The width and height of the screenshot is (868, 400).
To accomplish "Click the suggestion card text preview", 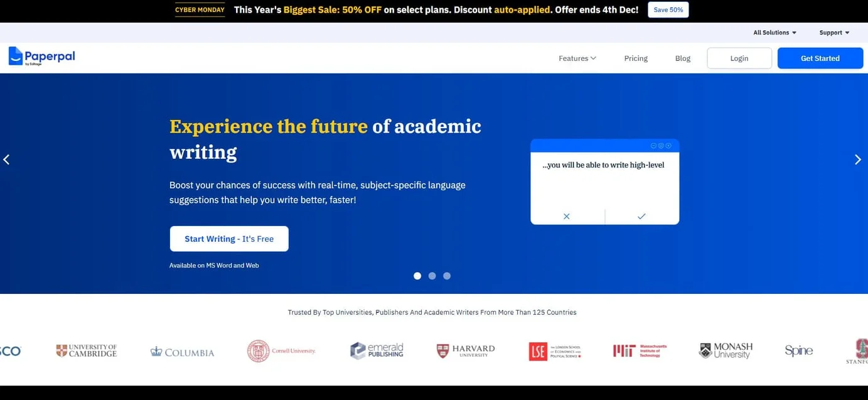I will click(x=603, y=165).
